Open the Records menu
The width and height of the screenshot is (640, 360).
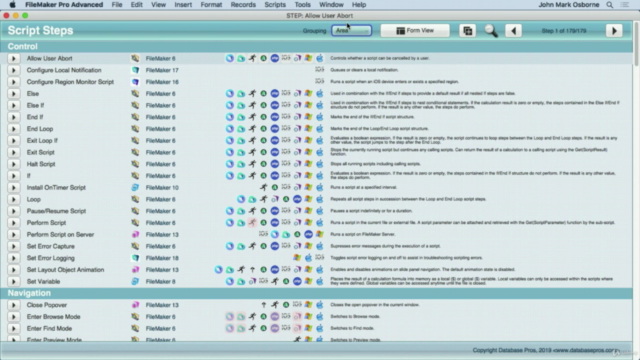point(243,5)
